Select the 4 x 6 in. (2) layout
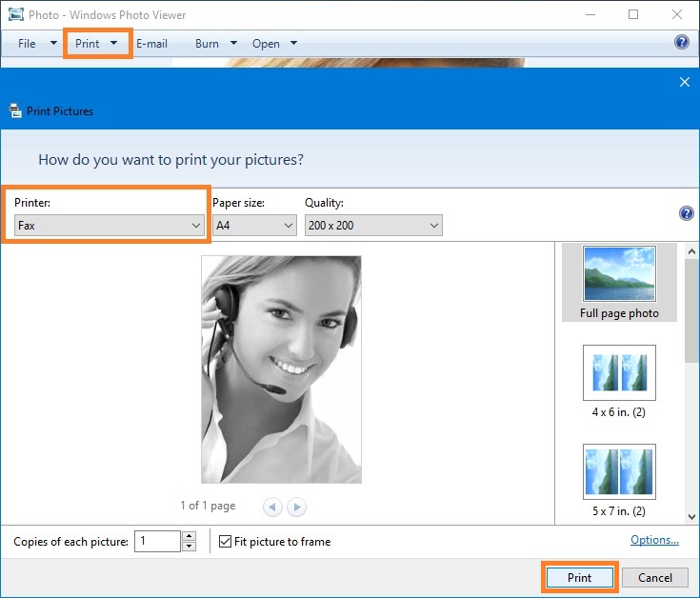The height and width of the screenshot is (598, 700). tap(619, 382)
